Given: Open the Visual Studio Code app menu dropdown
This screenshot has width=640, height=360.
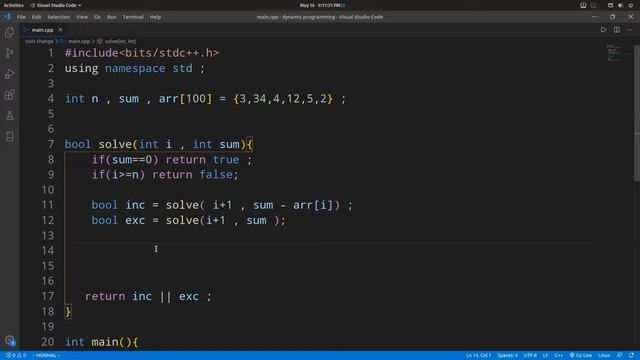Looking at the screenshot, I should pos(56,5).
